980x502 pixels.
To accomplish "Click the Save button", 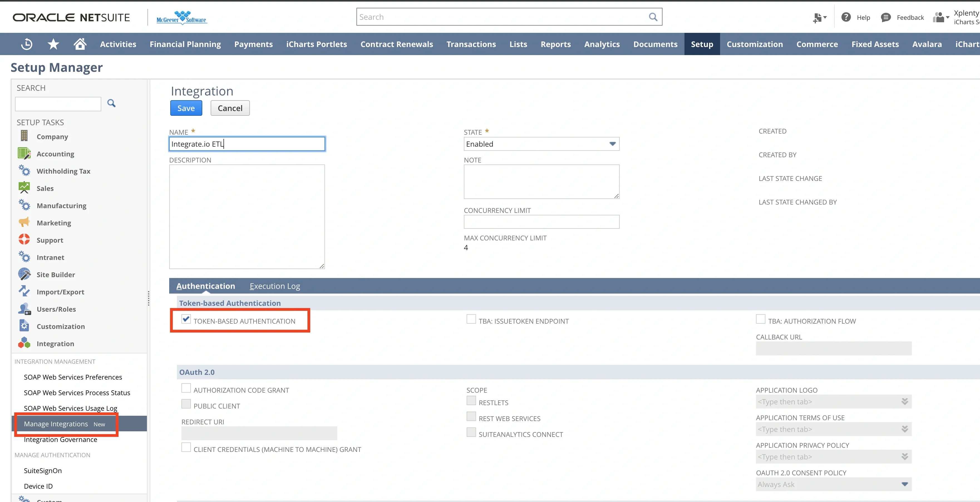I will [186, 108].
